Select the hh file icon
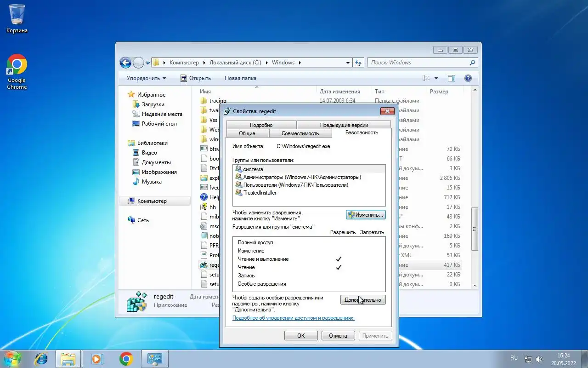Screen dimensions: 588x368 [x=204, y=207]
